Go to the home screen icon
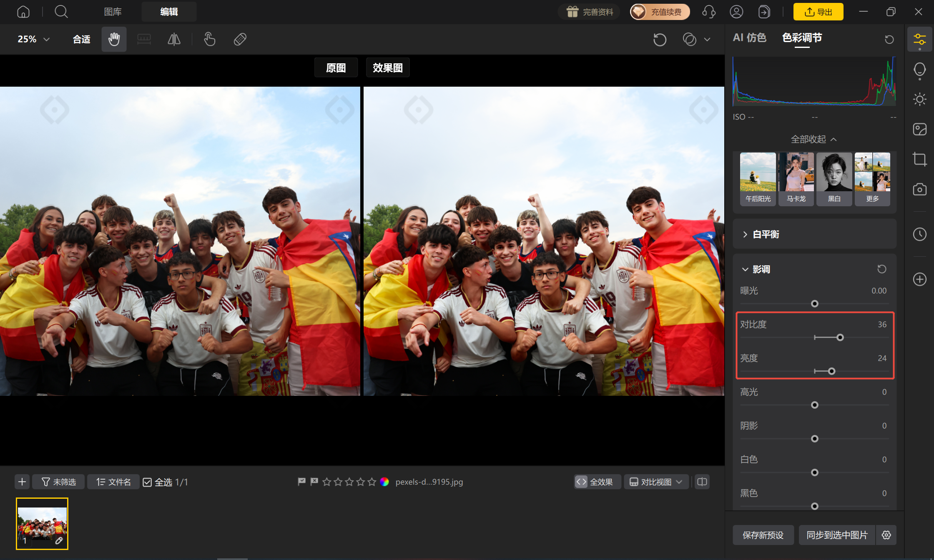This screenshot has height=560, width=934. pyautogui.click(x=23, y=12)
